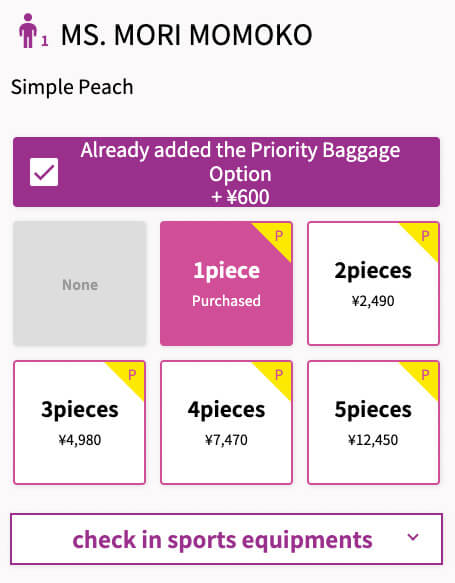Pick the 5pieces ¥12,450 option

click(373, 422)
